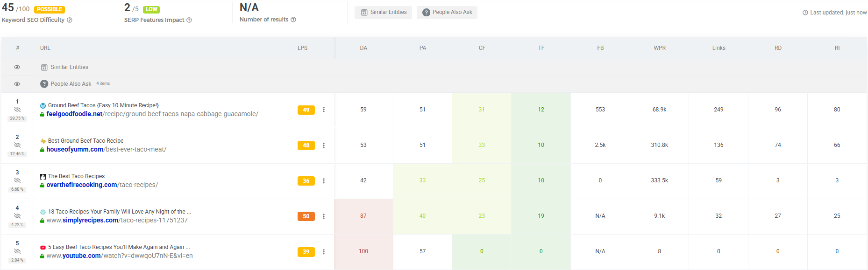
Task: Click the YouTube favicon icon
Action: 43,248
